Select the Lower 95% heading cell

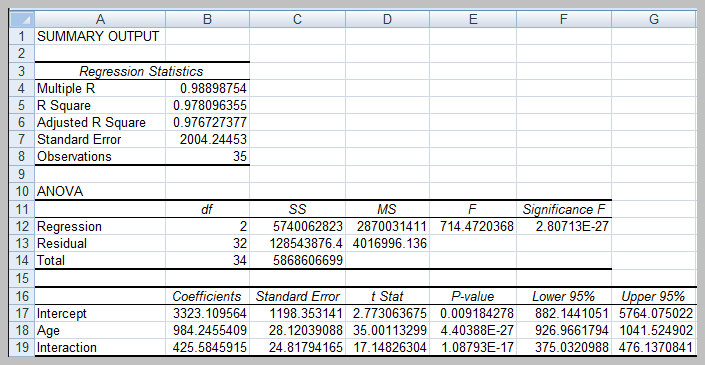pyautogui.click(x=564, y=296)
